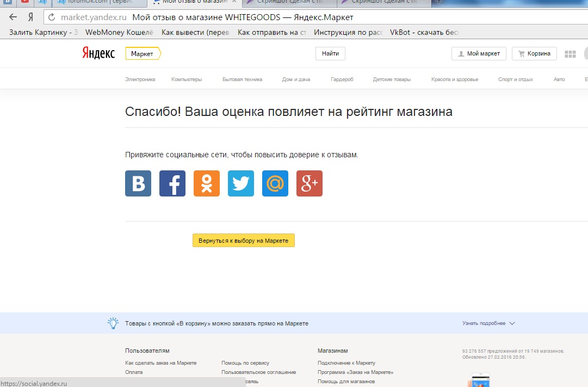Open Залить Картинку bookmark
This screenshot has height=387, width=588.
tap(44, 32)
